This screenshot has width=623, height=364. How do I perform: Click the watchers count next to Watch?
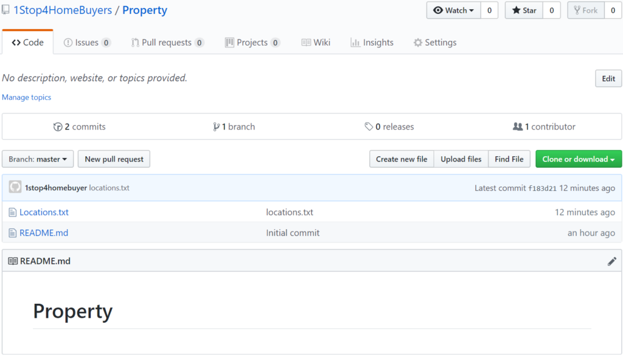(x=490, y=10)
